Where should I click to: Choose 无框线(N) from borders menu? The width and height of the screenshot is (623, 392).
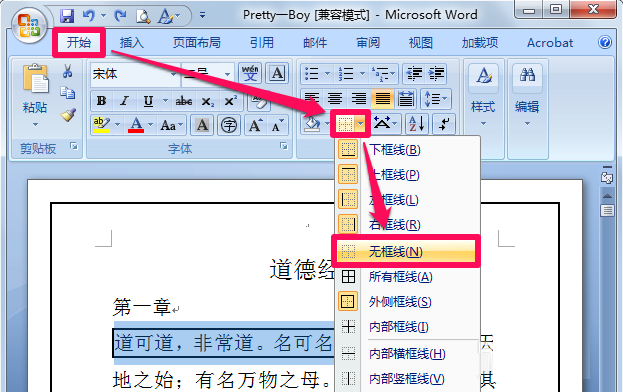(x=406, y=252)
